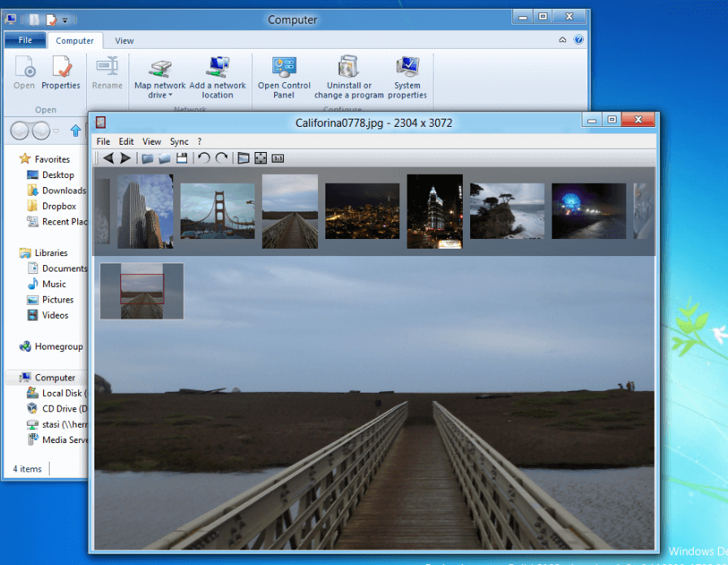The height and width of the screenshot is (565, 728).
Task: Open a folder using the folder toolbar icon
Action: click(x=146, y=158)
